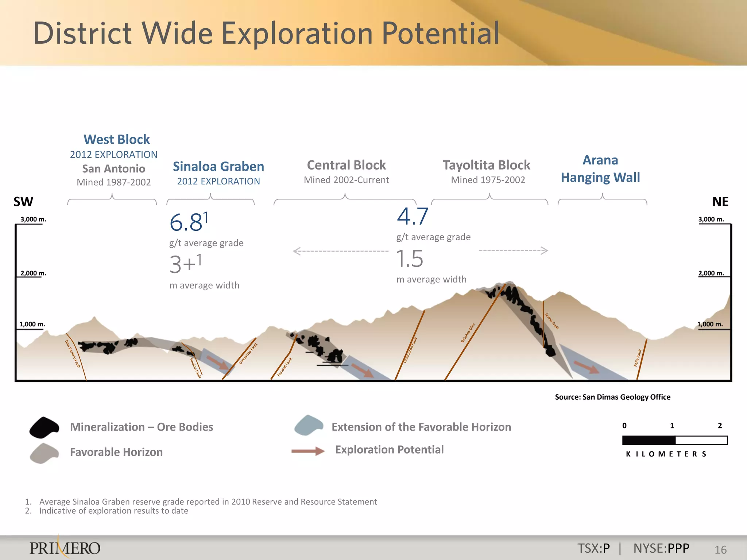Click the kilometers scale bar
Viewport: 747px width, 560px height.
[x=674, y=440]
